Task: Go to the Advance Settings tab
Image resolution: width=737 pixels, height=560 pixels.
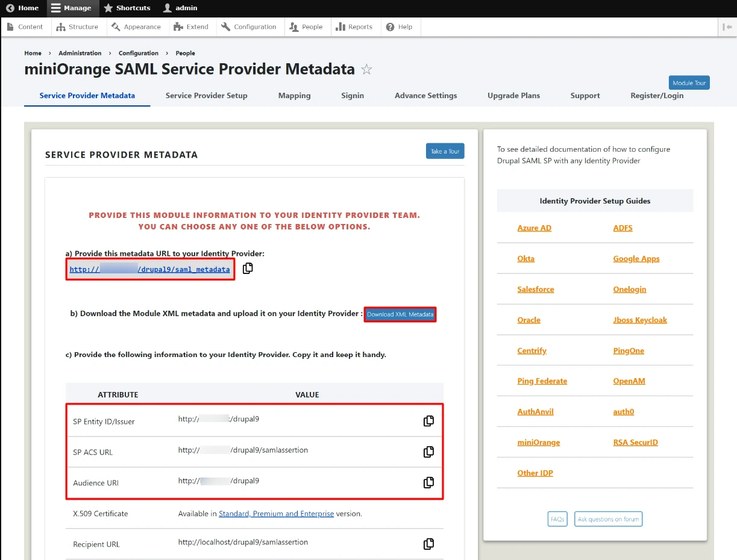Action: point(425,96)
